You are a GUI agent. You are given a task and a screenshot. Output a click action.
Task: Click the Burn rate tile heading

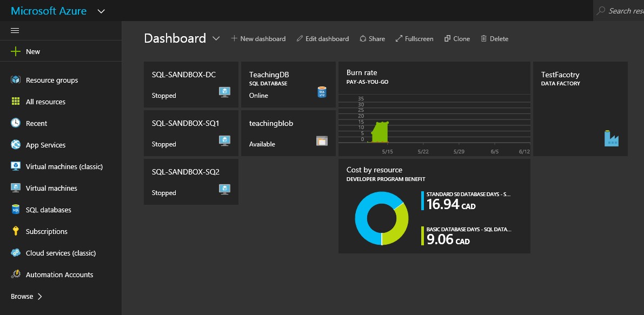[362, 72]
